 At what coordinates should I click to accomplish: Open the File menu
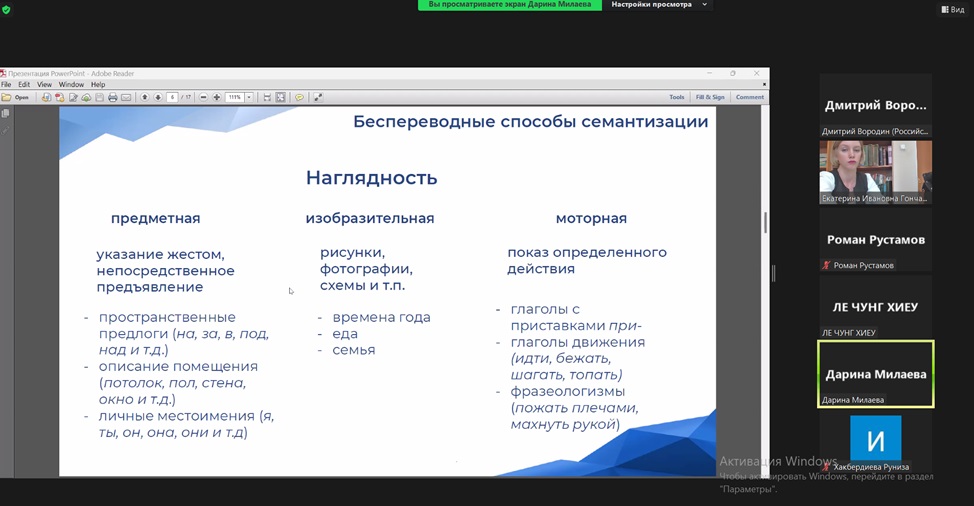pyautogui.click(x=6, y=85)
